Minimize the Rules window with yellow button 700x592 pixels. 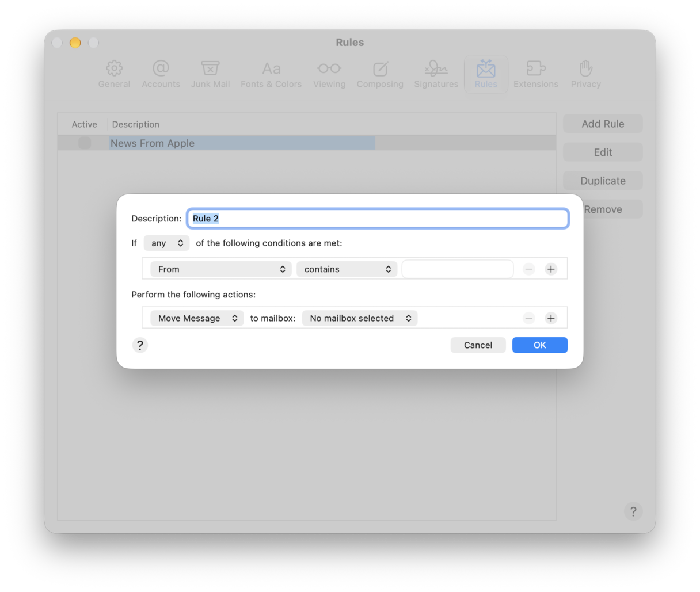click(x=75, y=43)
